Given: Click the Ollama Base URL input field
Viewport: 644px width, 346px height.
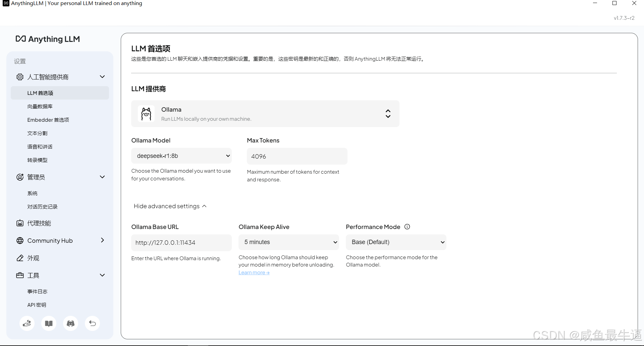Looking at the screenshot, I should click(x=181, y=242).
